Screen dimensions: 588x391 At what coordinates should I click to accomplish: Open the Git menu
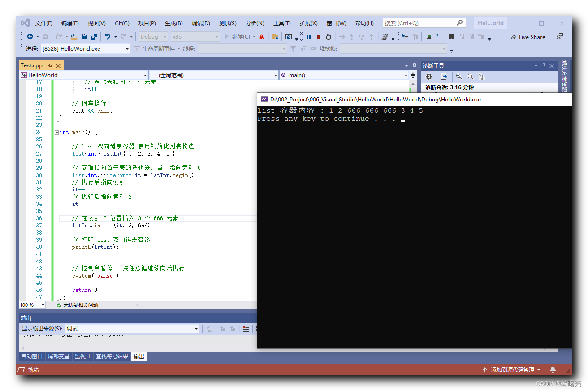pyautogui.click(x=122, y=23)
